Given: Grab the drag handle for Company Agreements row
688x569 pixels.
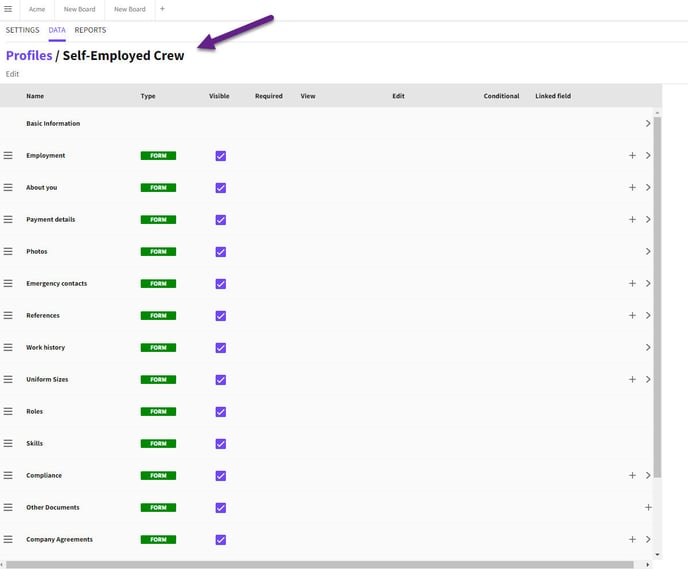Looking at the screenshot, I should [8, 540].
